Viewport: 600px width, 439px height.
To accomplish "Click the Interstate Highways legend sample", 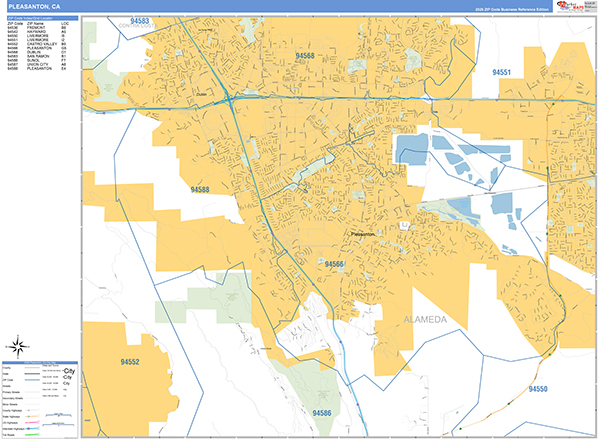I will click(32, 429).
